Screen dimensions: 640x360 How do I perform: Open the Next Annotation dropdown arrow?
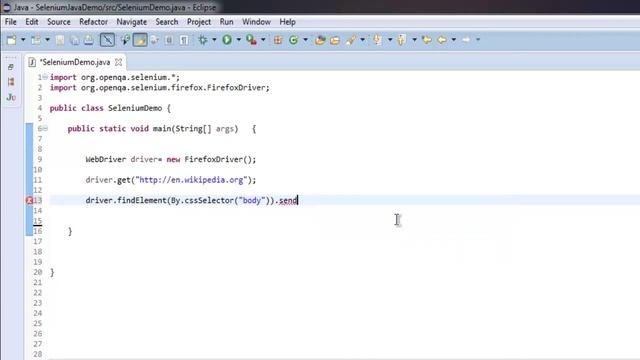pos(390,40)
